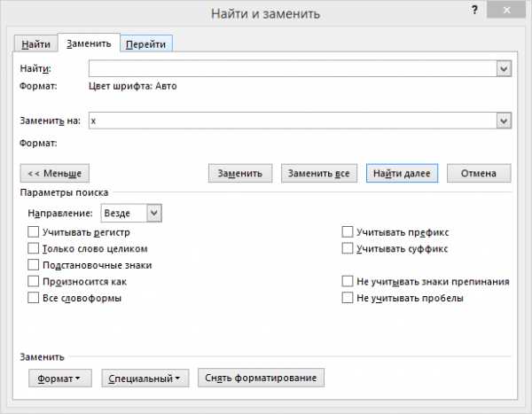Close the Найти и заменить dialog

(x=506, y=10)
